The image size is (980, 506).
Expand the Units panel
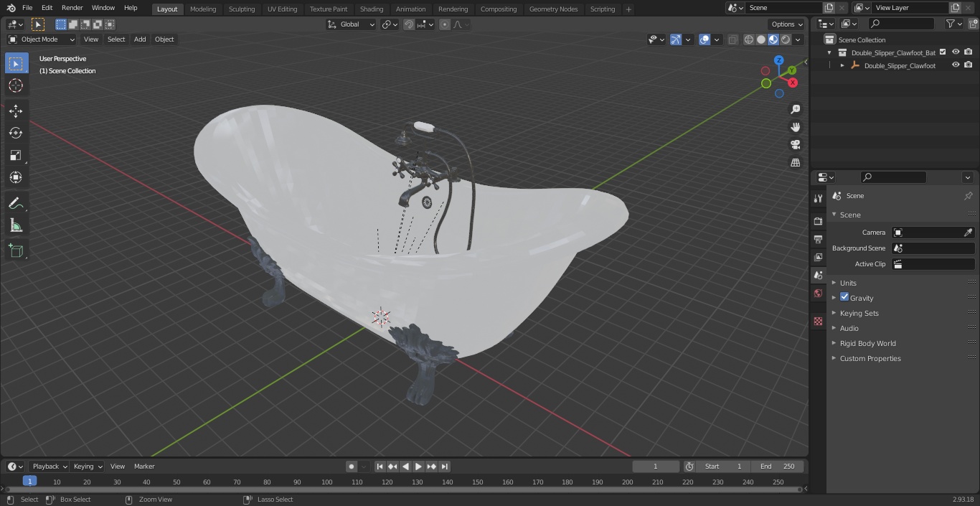click(848, 283)
